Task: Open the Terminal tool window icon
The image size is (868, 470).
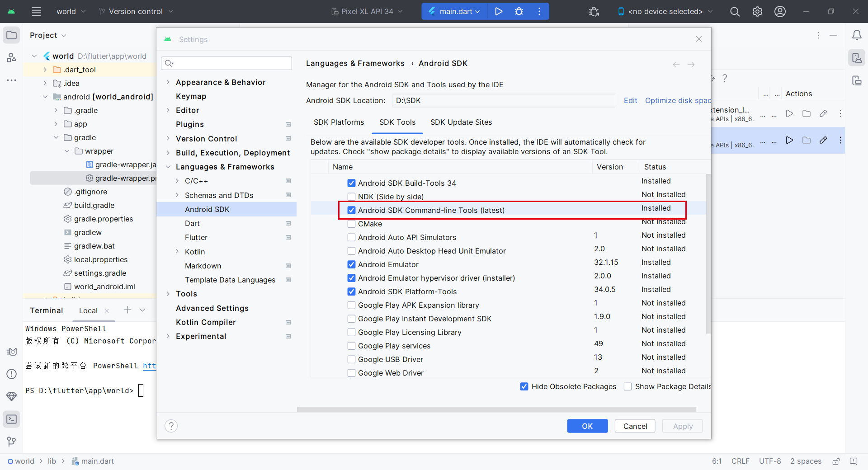Action: [11, 419]
